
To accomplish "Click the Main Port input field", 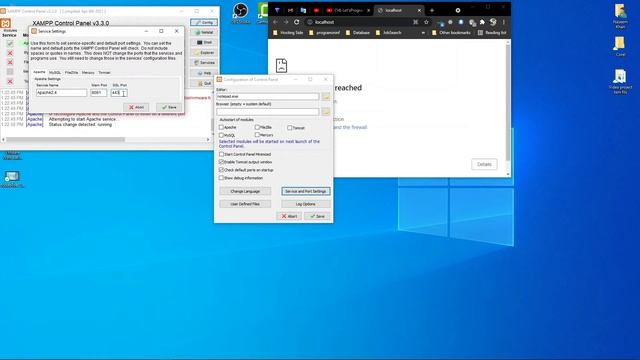I will 98,93.
